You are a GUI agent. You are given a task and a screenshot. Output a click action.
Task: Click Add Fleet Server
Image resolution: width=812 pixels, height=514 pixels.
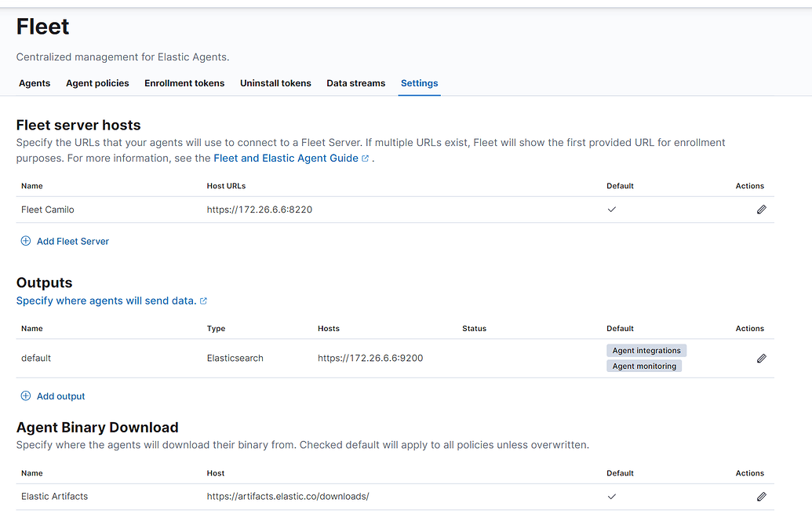(x=73, y=241)
